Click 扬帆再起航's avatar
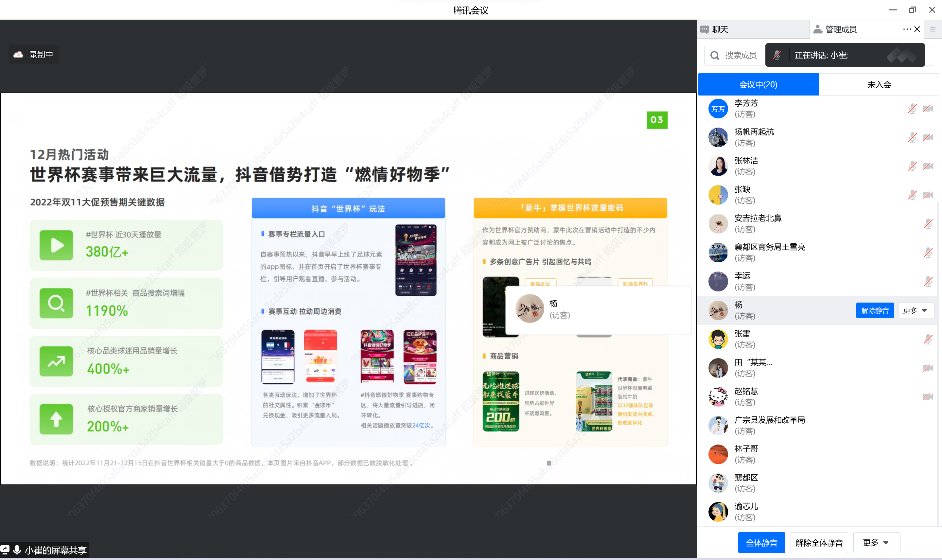Image resolution: width=942 pixels, height=560 pixels. click(x=718, y=137)
